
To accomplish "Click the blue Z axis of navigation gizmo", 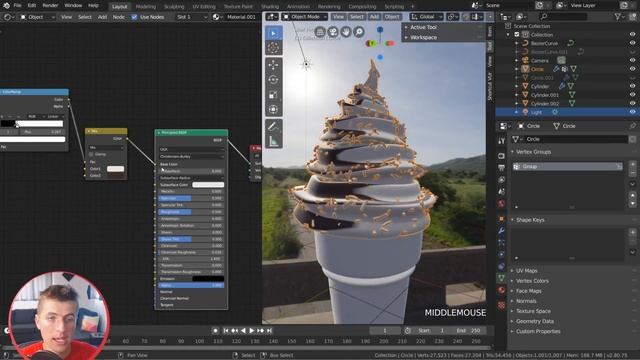I will tap(380, 30).
